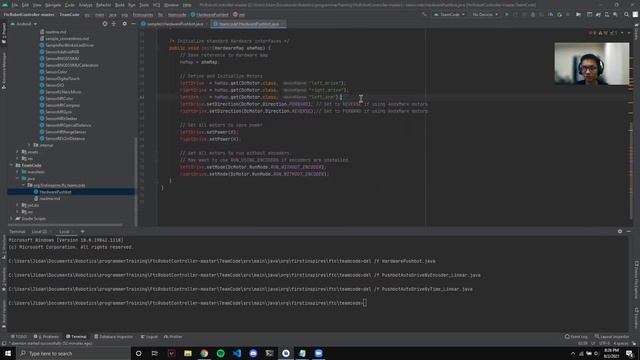Viewport: 640px width, 360px height.
Task: Expand the Gradle Scripts node
Action: click(11, 219)
